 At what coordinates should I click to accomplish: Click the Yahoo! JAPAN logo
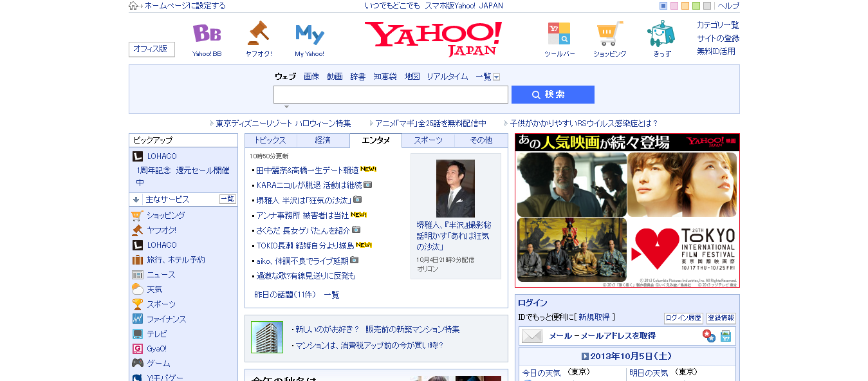click(x=434, y=39)
